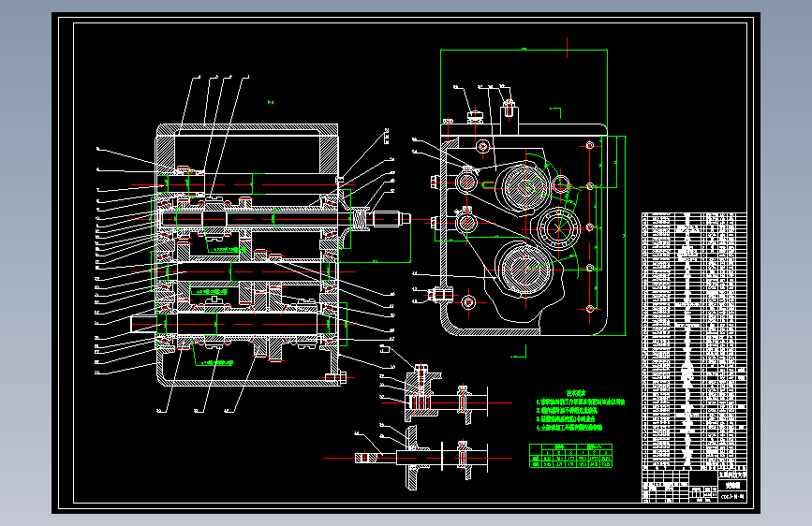Click the green technical requirements heading
812x526 pixels.
tap(575, 393)
